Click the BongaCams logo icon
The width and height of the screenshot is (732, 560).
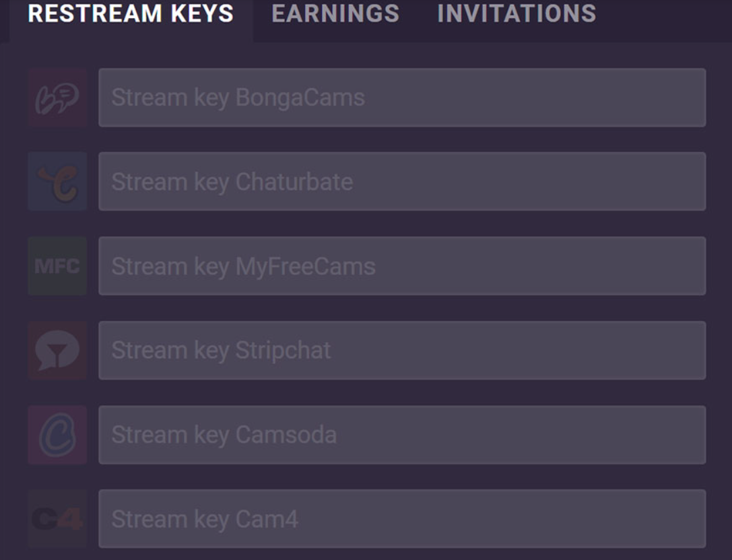pos(57,98)
